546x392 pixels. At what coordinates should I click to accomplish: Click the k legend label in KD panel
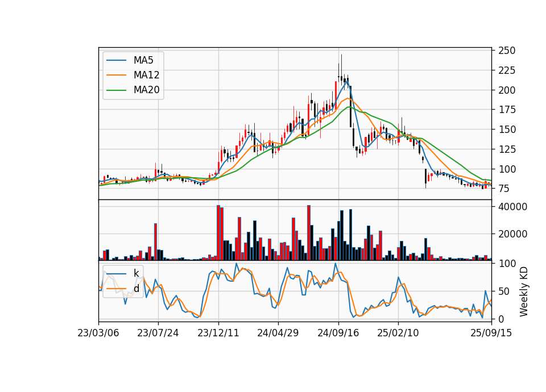[136, 273]
